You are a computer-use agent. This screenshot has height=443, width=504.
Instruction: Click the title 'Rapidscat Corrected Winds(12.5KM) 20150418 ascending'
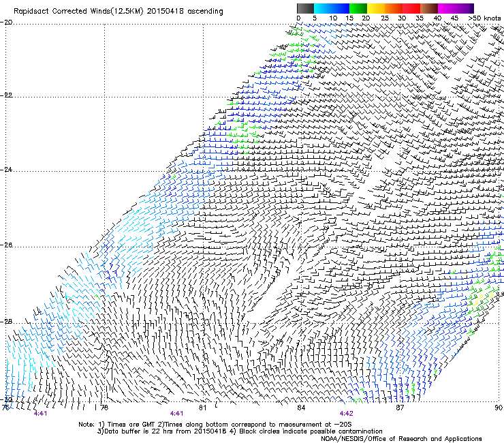[x=119, y=12]
